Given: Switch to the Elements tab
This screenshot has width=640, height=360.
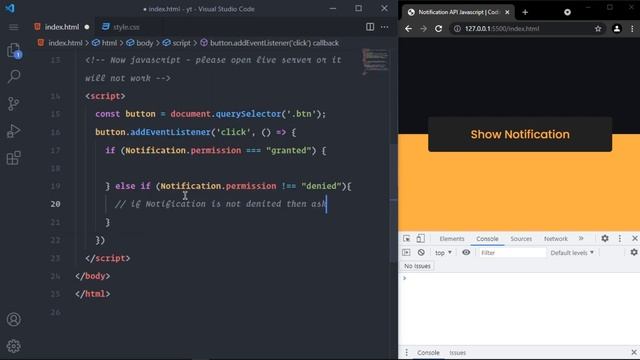Looking at the screenshot, I should coord(452,239).
